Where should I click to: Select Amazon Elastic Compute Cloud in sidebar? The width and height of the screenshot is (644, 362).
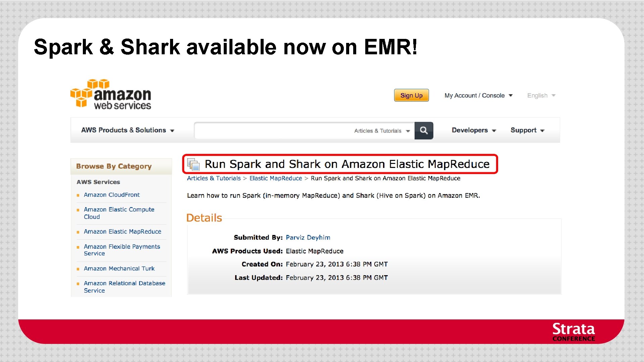(x=119, y=213)
